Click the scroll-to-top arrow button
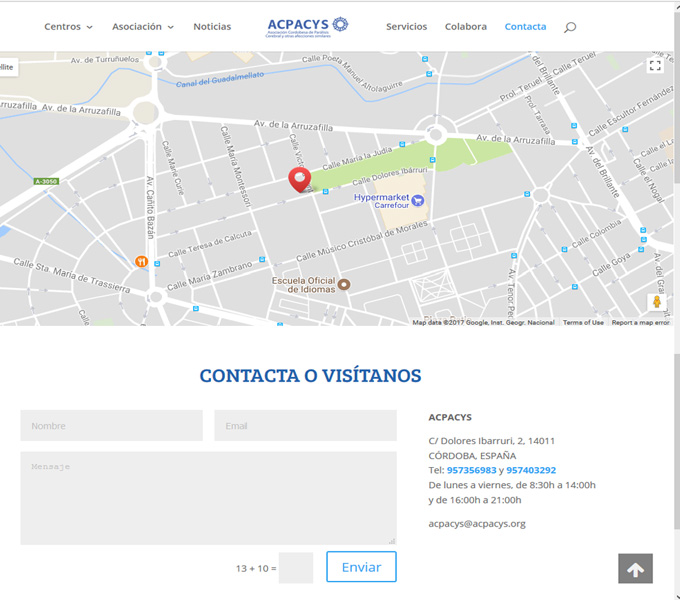Image resolution: width=680 pixels, height=600 pixels. (635, 568)
